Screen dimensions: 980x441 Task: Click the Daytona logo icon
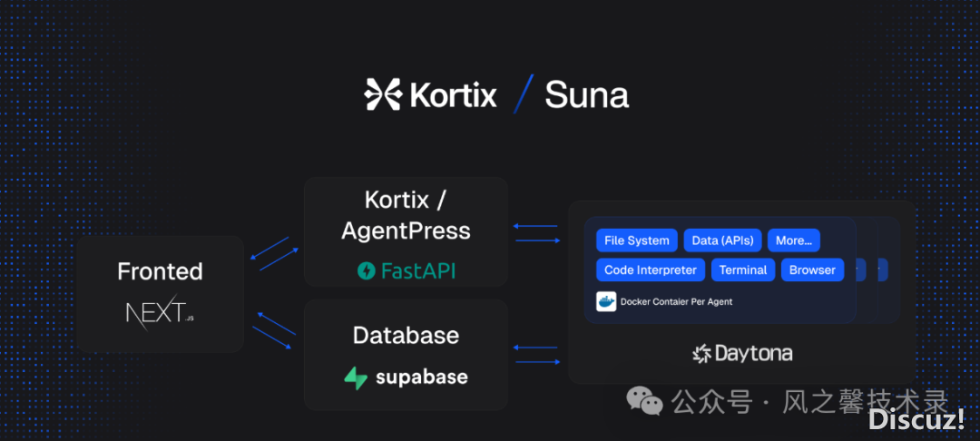(701, 354)
